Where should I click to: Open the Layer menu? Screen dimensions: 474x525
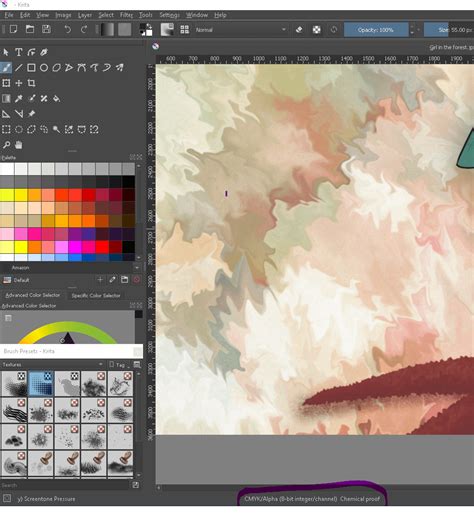click(85, 15)
